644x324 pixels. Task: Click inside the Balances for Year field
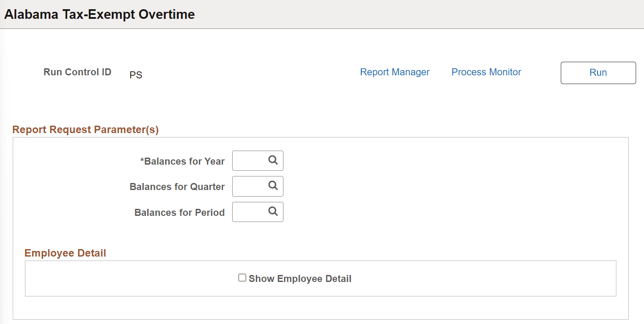click(250, 161)
